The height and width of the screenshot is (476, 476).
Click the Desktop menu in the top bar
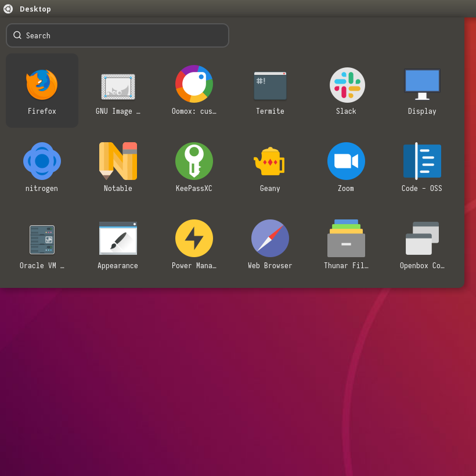click(35, 9)
